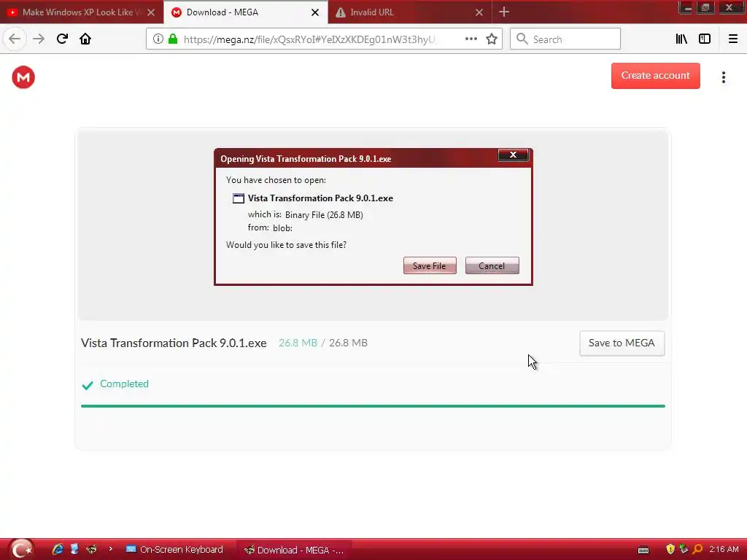
Task: Close the Invalid URL tab
Action: tap(479, 13)
